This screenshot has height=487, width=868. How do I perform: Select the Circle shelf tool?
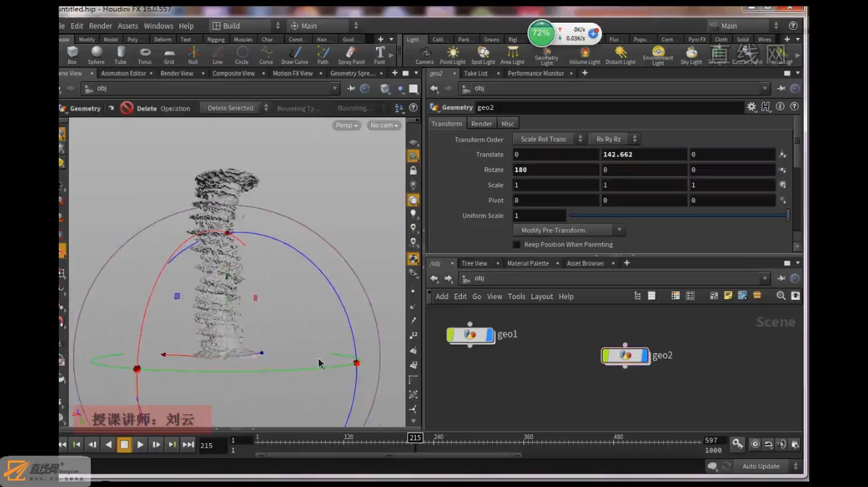[x=242, y=55]
